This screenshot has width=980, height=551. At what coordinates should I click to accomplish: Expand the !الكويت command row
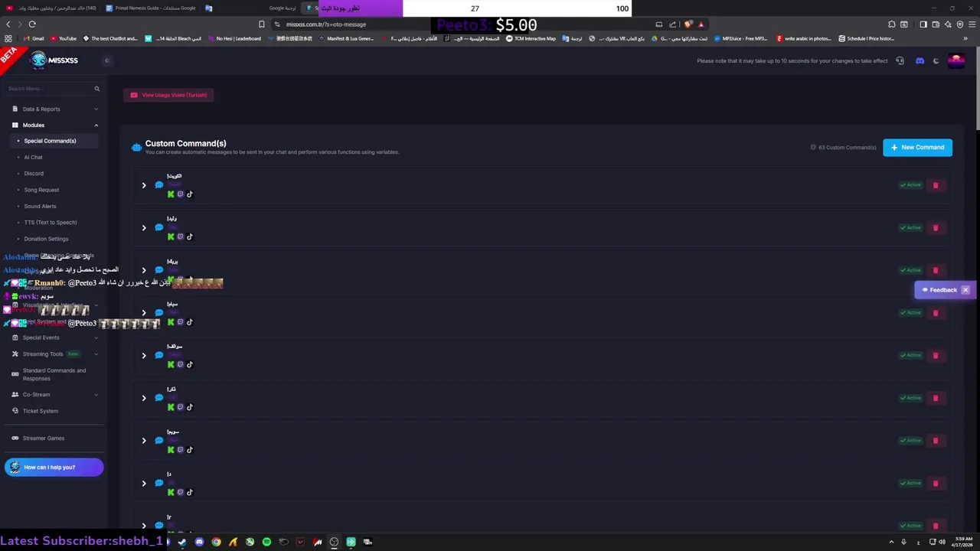tap(143, 185)
